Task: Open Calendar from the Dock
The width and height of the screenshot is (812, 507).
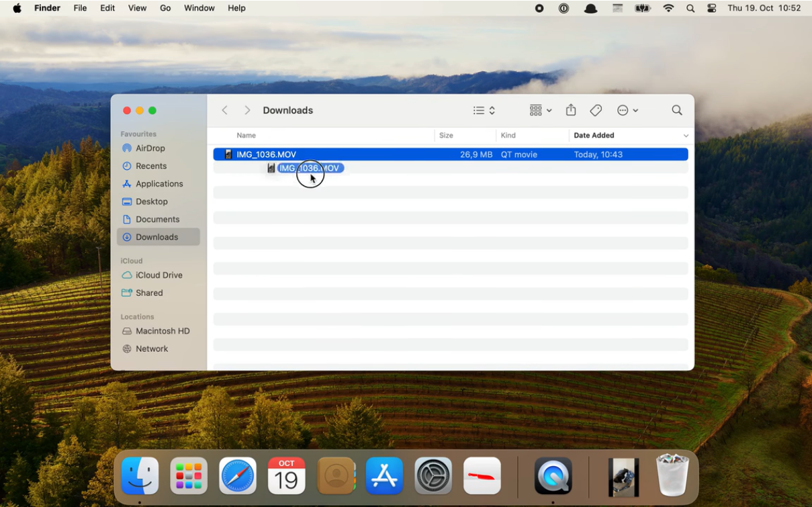Action: click(287, 476)
